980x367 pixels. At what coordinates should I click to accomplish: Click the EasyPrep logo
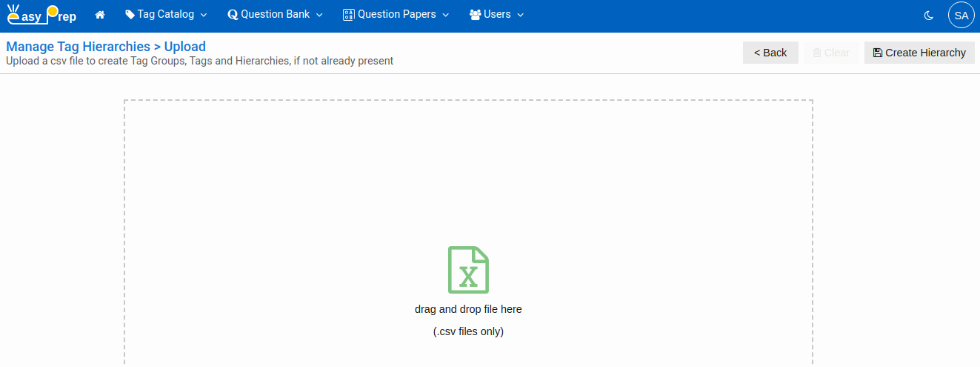pyautogui.click(x=42, y=15)
